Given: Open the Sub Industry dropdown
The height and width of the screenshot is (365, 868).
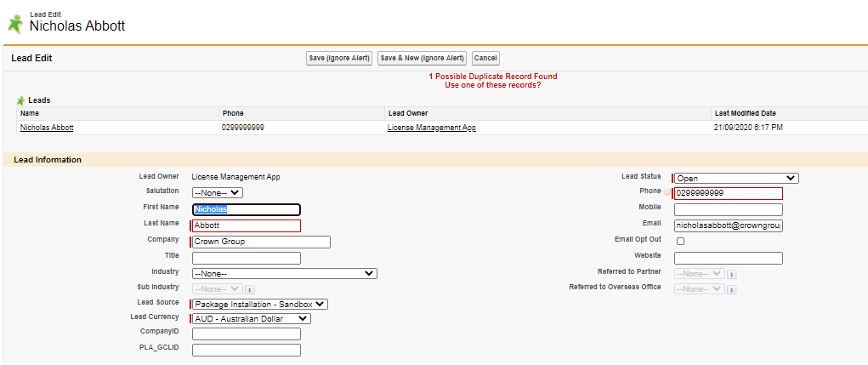Looking at the screenshot, I should coord(218,288).
